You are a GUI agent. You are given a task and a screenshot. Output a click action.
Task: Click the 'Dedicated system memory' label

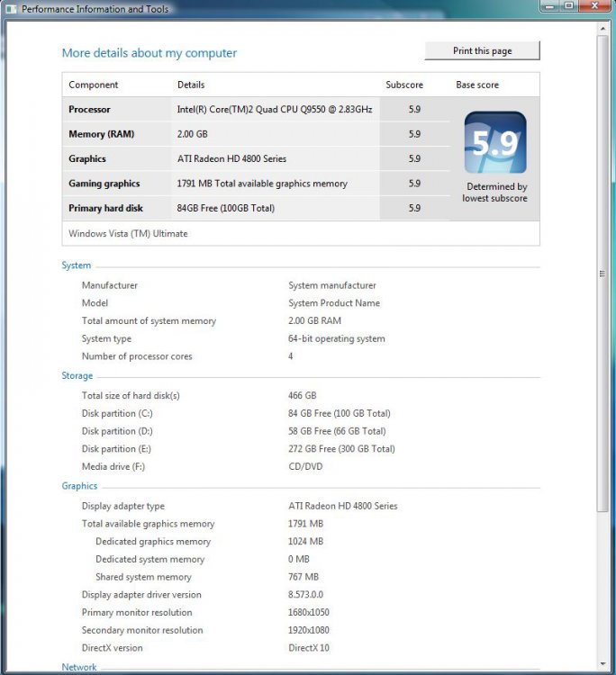point(149,559)
